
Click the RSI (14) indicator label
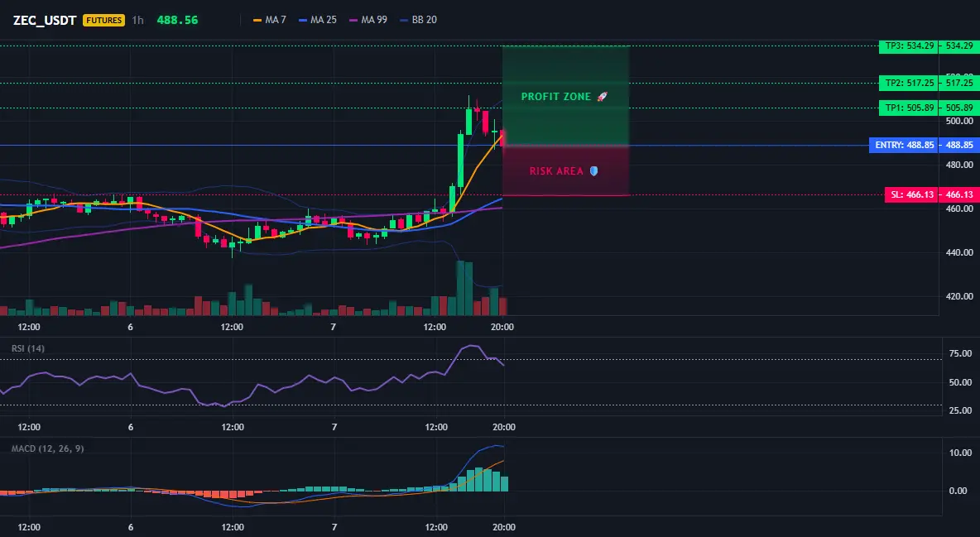pyautogui.click(x=28, y=348)
